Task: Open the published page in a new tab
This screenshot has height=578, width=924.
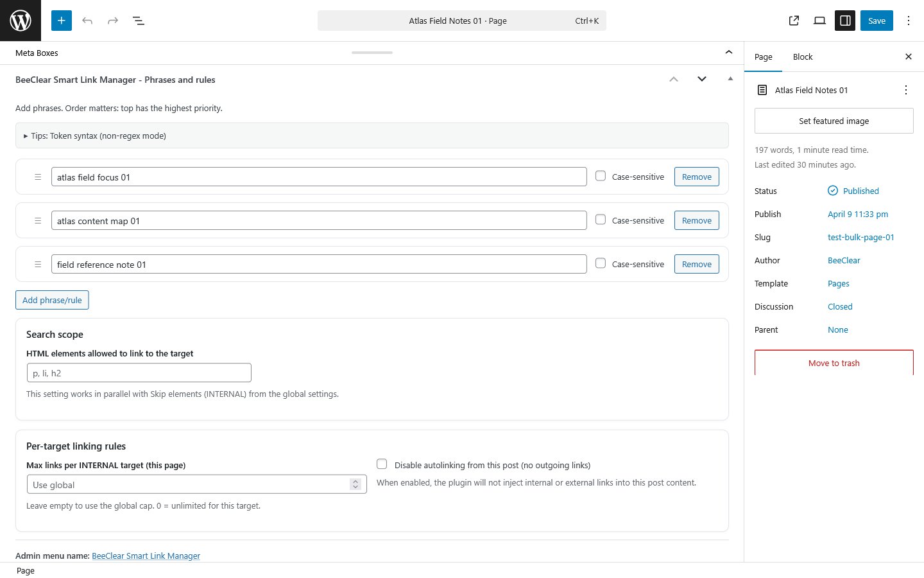Action: (794, 20)
